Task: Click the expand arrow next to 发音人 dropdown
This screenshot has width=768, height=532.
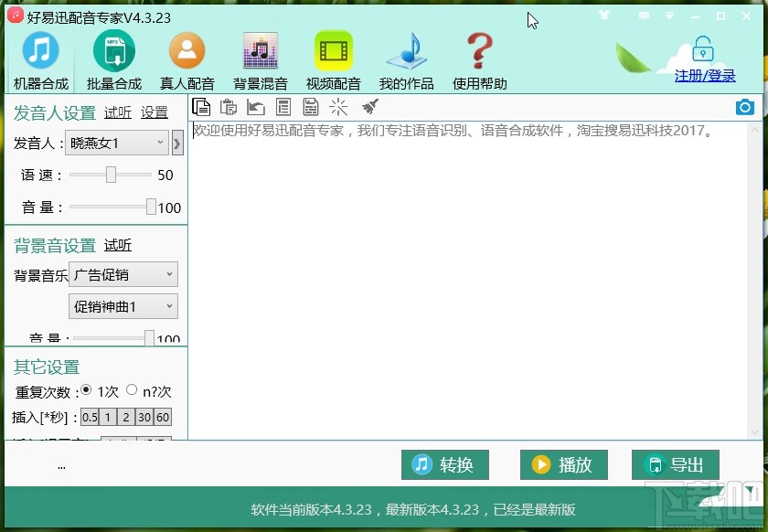Action: click(x=177, y=144)
